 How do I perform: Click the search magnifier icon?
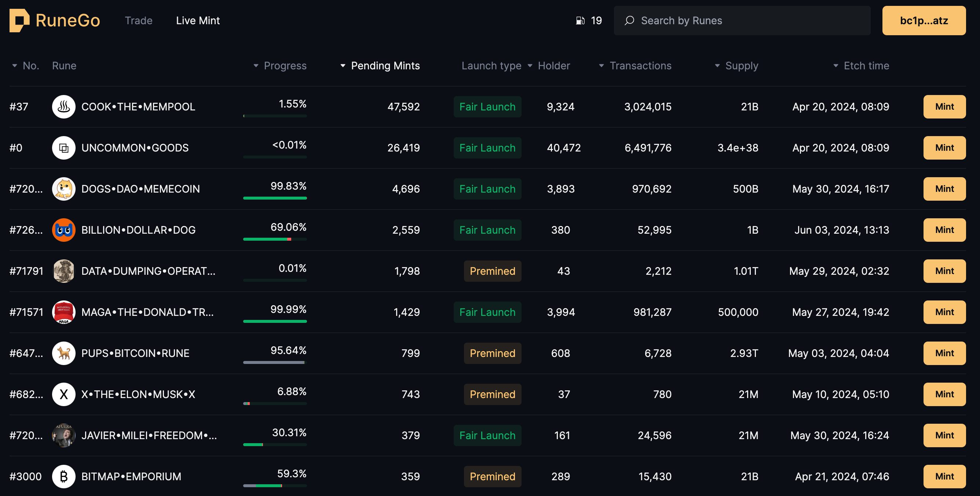click(x=629, y=21)
